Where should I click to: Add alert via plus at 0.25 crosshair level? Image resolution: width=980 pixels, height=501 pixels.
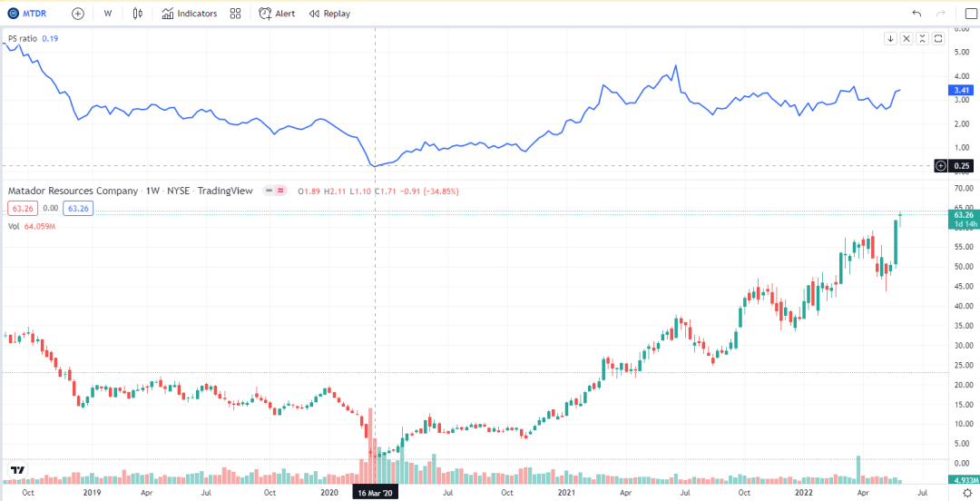click(x=941, y=166)
